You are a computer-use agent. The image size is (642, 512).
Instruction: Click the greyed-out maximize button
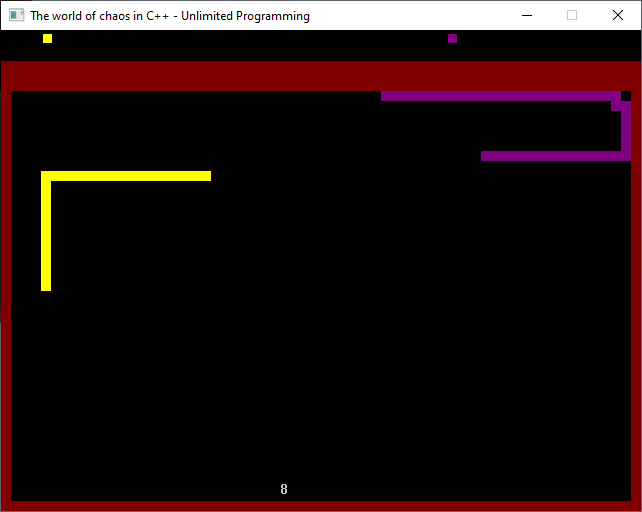[572, 16]
